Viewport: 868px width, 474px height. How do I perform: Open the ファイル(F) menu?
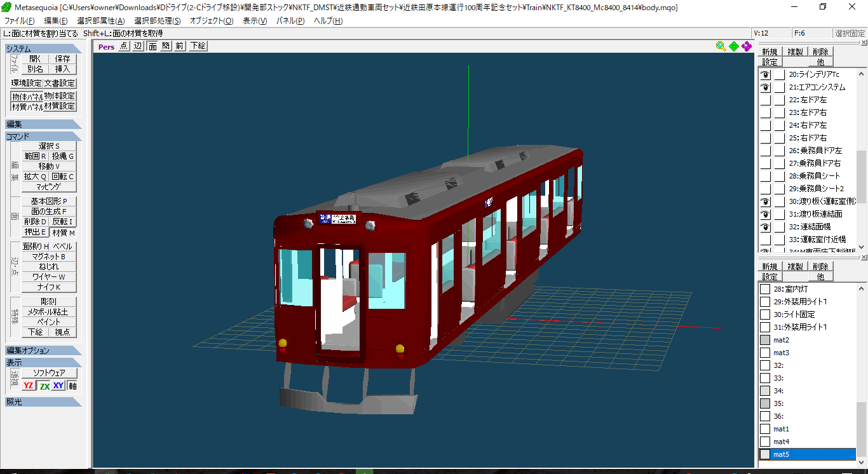[20, 21]
